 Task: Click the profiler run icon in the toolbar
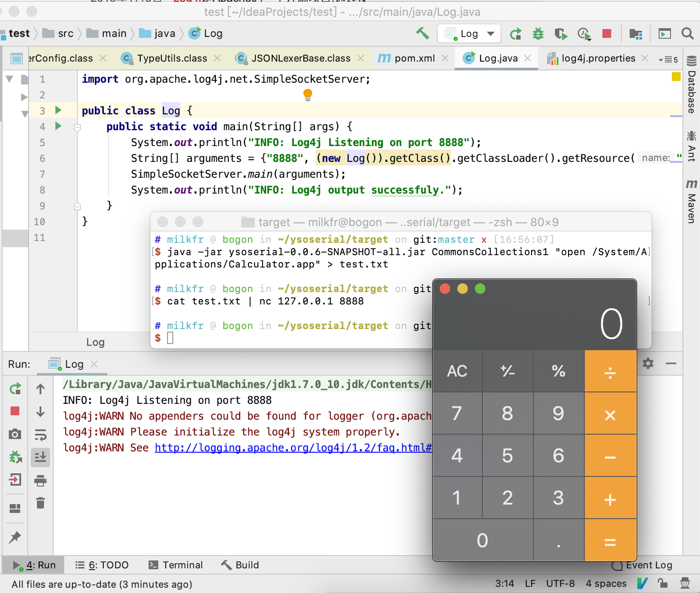pyautogui.click(x=584, y=34)
